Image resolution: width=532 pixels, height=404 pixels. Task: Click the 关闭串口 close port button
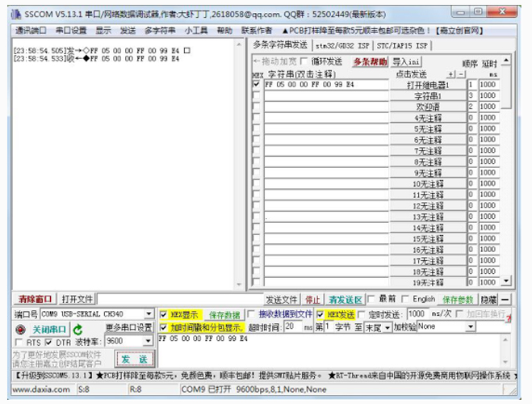tap(49, 330)
